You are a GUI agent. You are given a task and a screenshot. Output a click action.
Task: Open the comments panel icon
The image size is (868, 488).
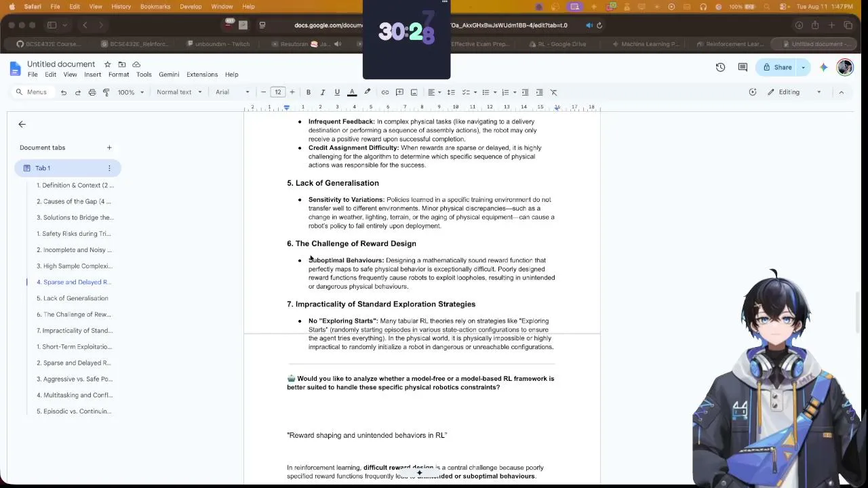(743, 67)
